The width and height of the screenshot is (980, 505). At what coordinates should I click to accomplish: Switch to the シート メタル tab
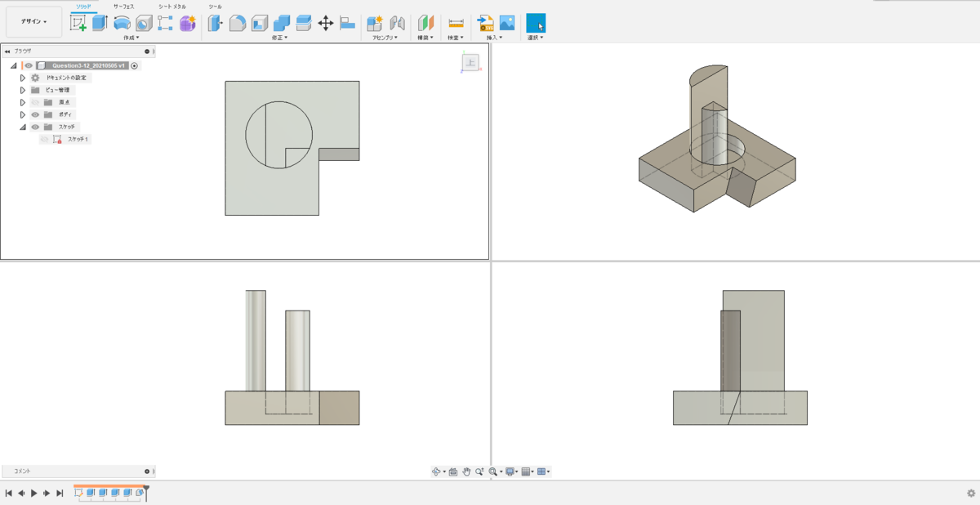click(172, 7)
